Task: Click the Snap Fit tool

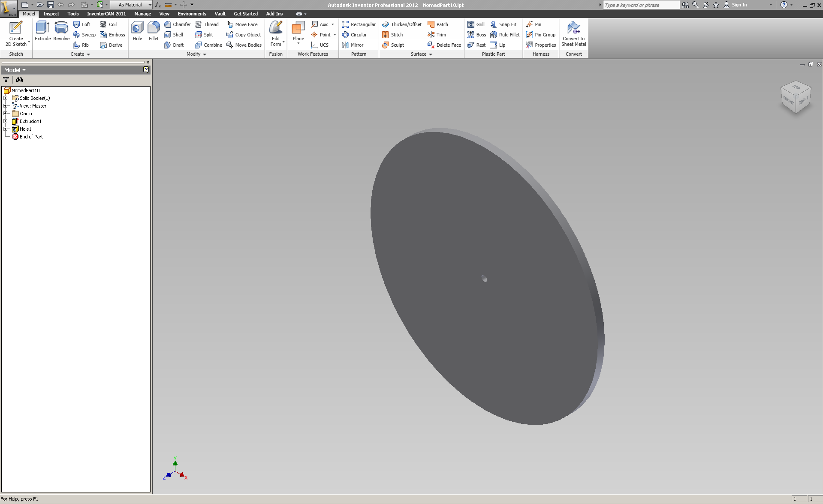Action: (x=503, y=24)
